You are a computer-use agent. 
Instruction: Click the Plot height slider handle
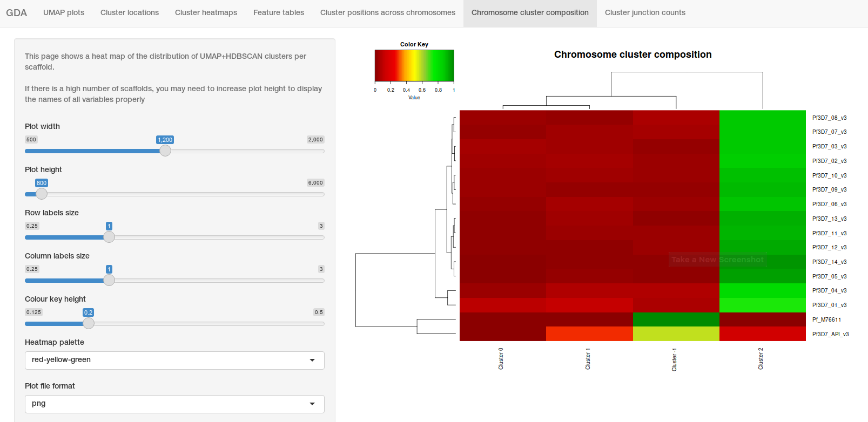(42, 194)
